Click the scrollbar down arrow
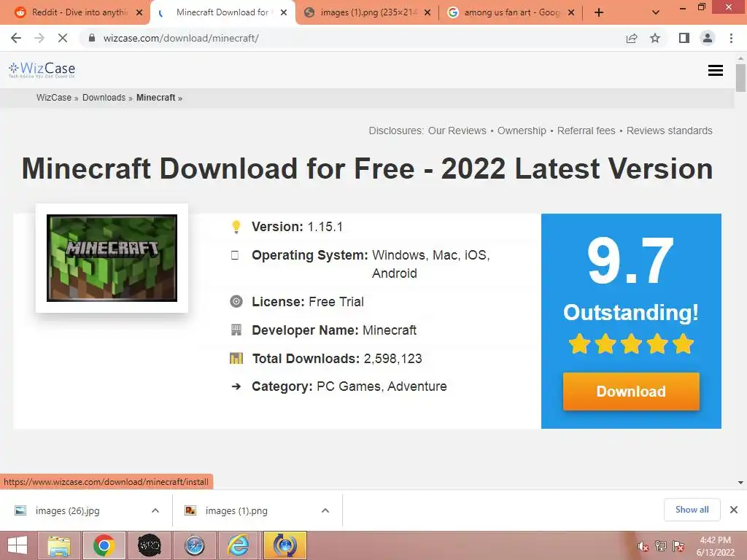747x560 pixels. 740,483
